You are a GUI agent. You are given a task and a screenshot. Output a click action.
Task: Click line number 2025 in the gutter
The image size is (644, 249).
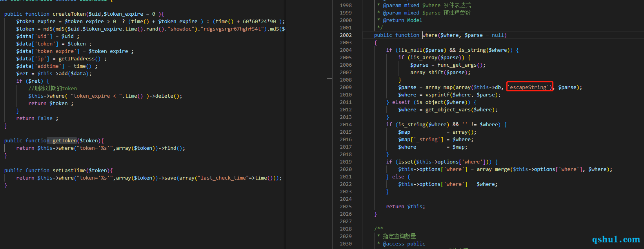(x=346, y=206)
